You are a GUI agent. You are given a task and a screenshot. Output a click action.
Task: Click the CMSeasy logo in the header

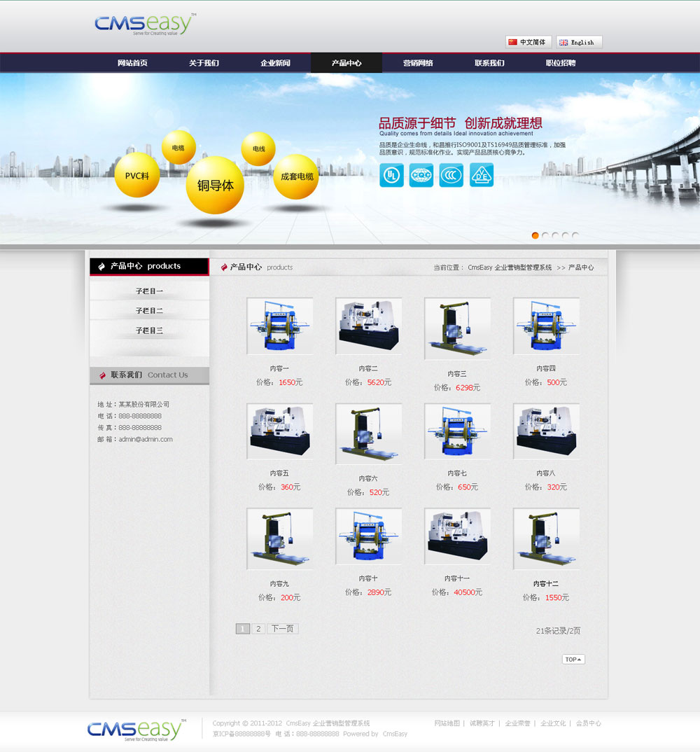(145, 24)
